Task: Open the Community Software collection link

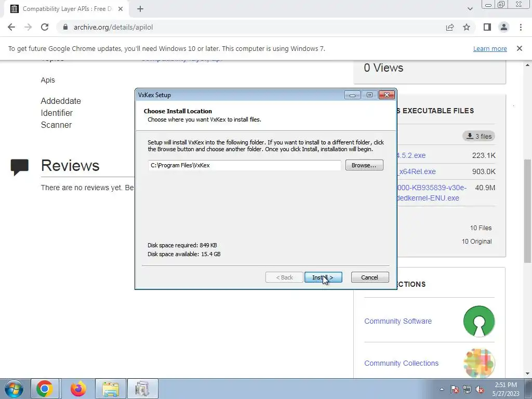Action: (x=398, y=321)
